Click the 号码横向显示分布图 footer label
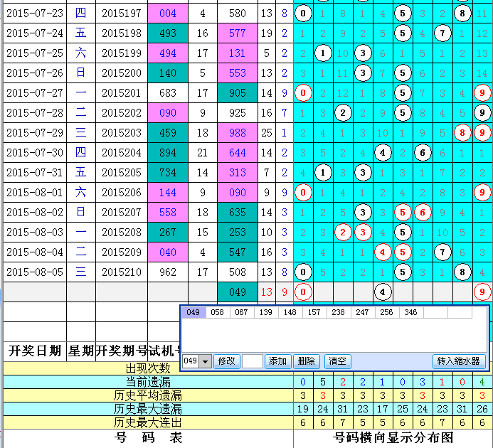This screenshot has width=493, height=448. [x=393, y=437]
